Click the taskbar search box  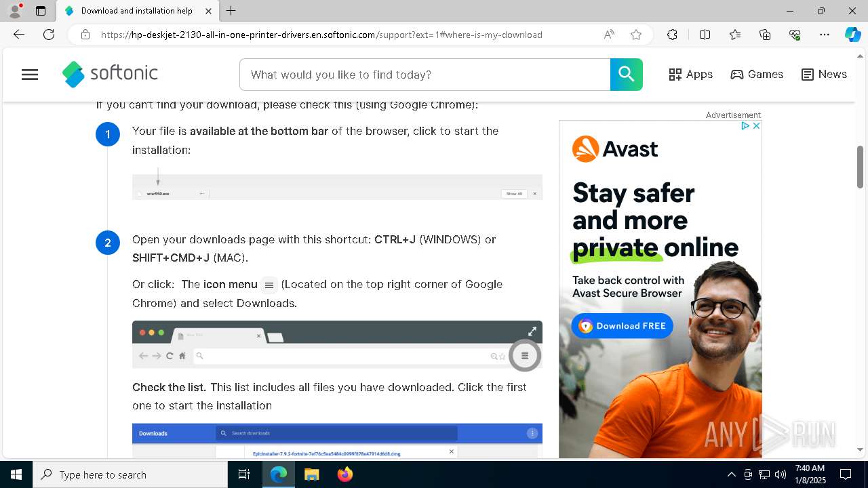pos(130,474)
